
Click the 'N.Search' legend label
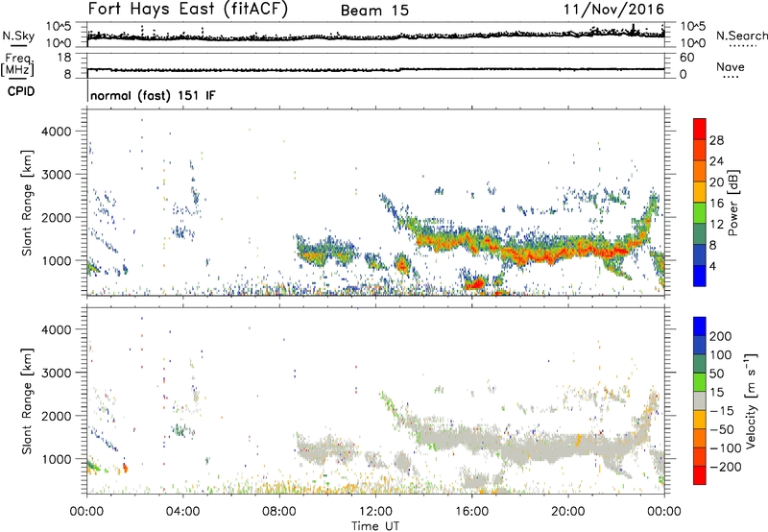coord(741,36)
